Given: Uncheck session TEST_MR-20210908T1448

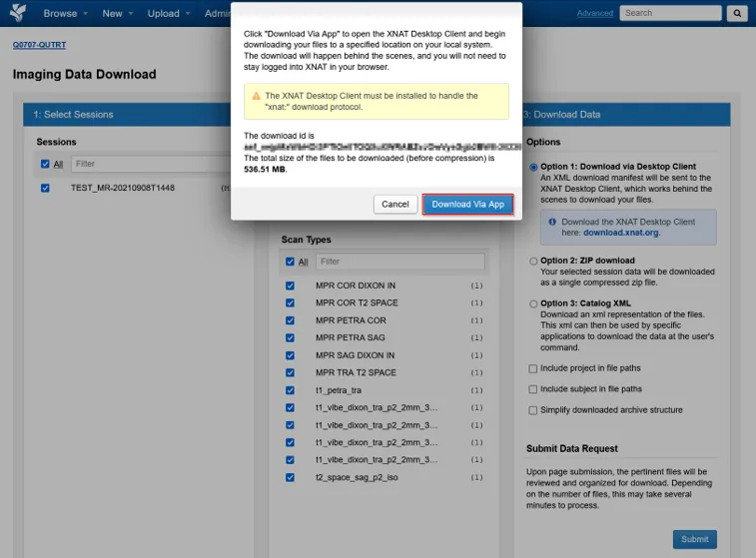Looking at the screenshot, I should pos(45,188).
